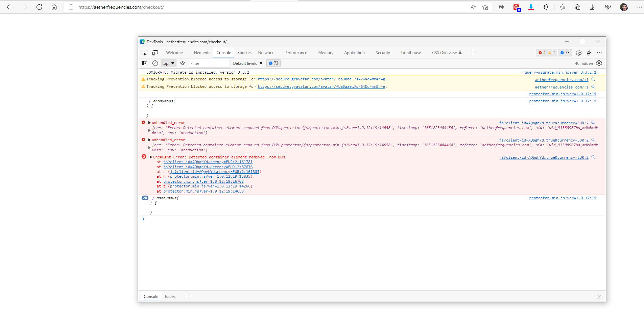Open DevTools settings gear
644x329 pixels.
(x=579, y=53)
